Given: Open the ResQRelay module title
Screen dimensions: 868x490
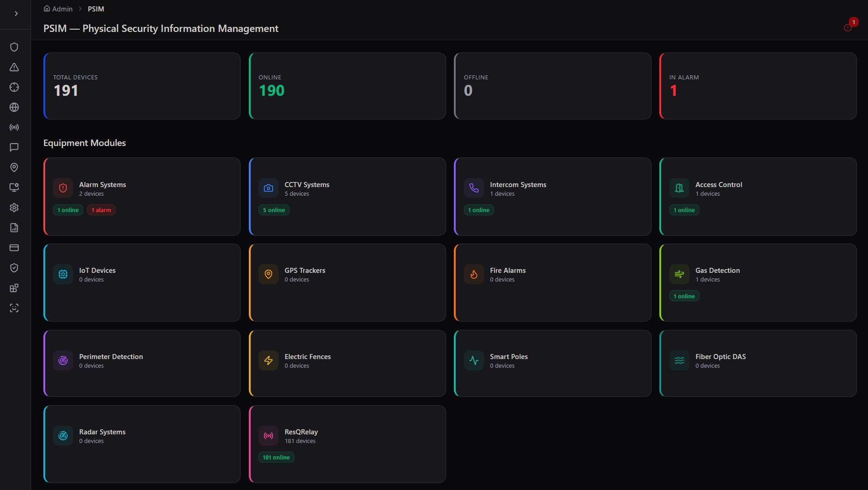Looking at the screenshot, I should coord(301,432).
